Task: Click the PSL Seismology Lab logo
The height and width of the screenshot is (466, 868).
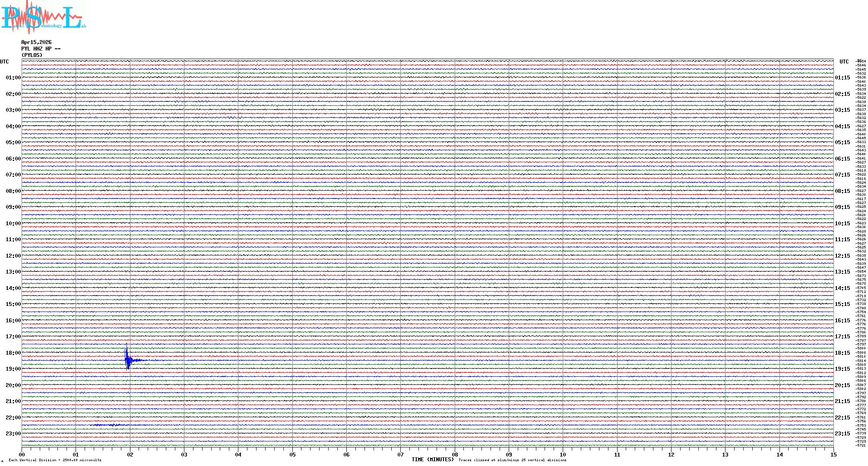Action: tap(43, 17)
